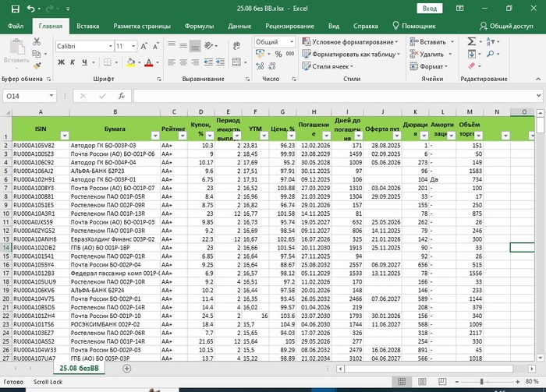Switch to the Разметка страницы tab
Screen dimensions: 546x392
[x=142, y=26]
